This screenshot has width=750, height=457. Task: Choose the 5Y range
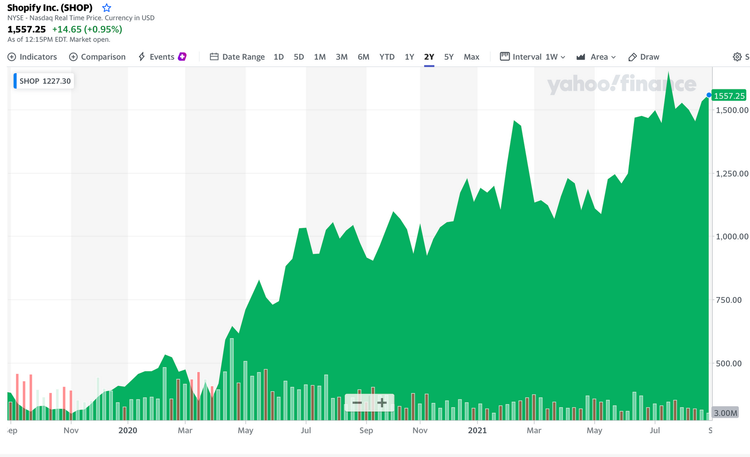tap(449, 57)
